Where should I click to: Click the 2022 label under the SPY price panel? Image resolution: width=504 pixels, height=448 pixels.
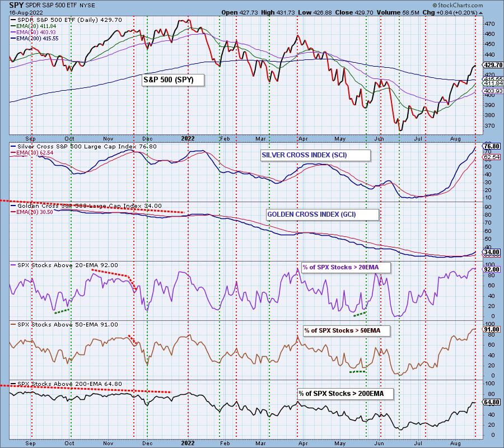click(x=188, y=138)
